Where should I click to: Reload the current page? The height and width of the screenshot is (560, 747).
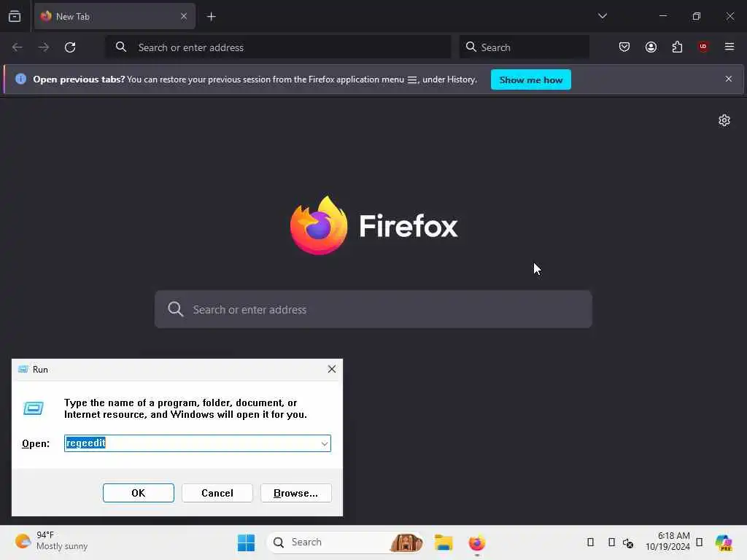(x=70, y=47)
